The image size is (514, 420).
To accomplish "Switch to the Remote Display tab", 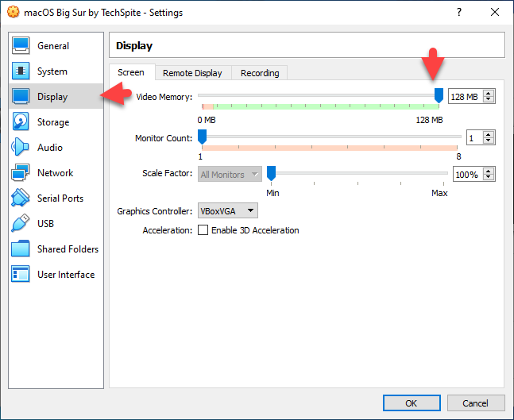I will coord(192,73).
